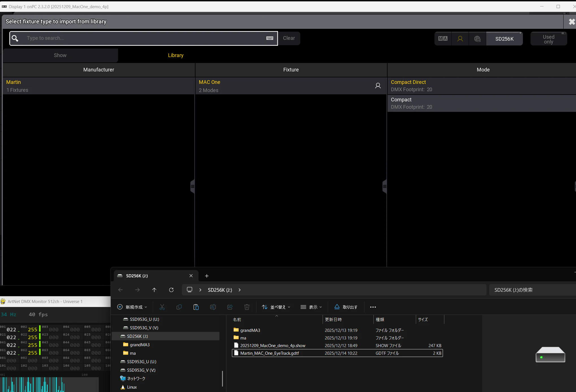Viewport: 576px width, 392px height.
Task: Go forward in Explorer
Action: pyautogui.click(x=137, y=290)
